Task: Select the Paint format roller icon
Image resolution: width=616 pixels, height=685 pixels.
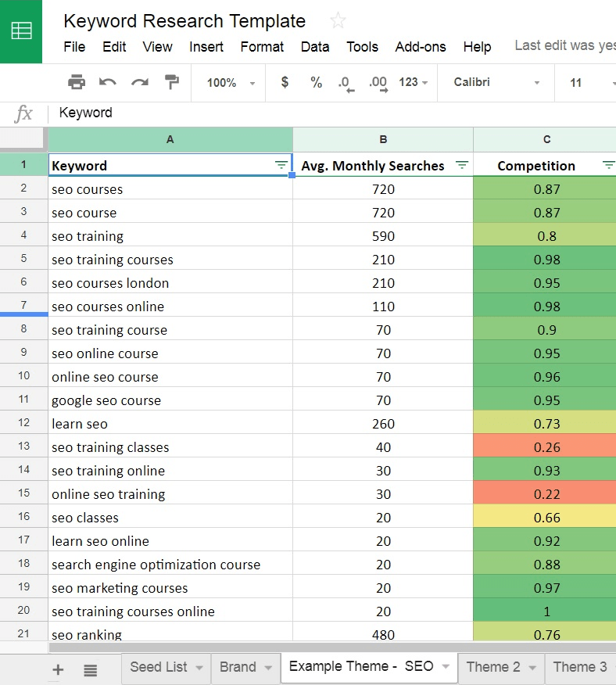Action: pyautogui.click(x=171, y=82)
